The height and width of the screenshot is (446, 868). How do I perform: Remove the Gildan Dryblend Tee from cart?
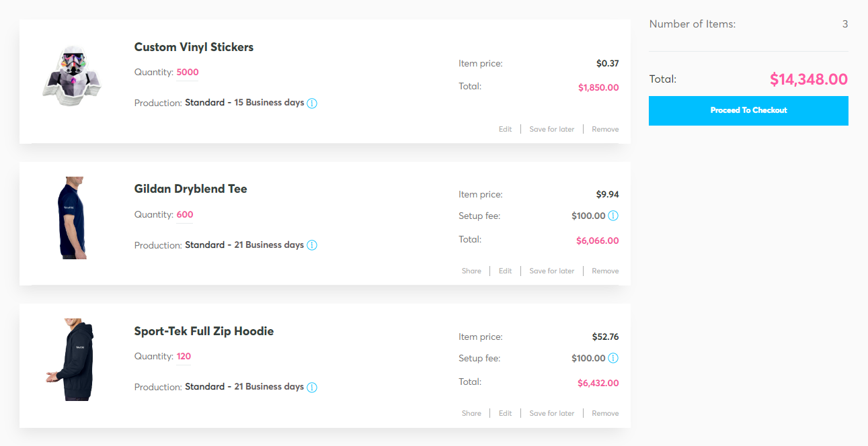click(x=605, y=271)
